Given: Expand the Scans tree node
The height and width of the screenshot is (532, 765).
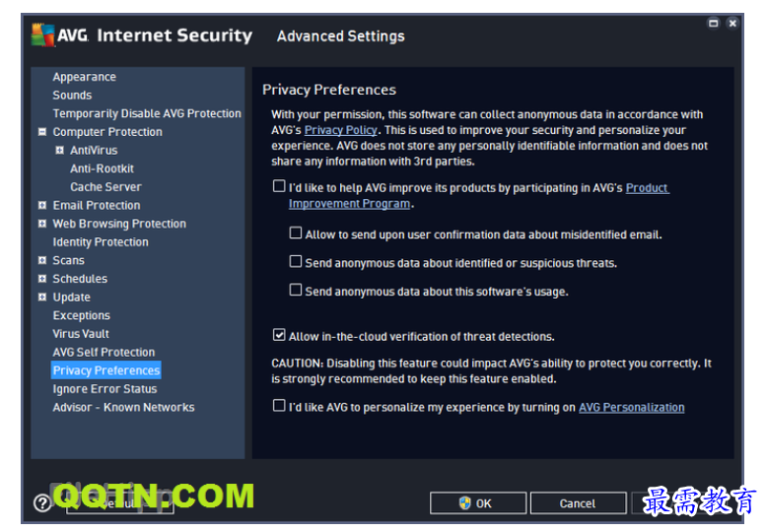Looking at the screenshot, I should (x=42, y=260).
